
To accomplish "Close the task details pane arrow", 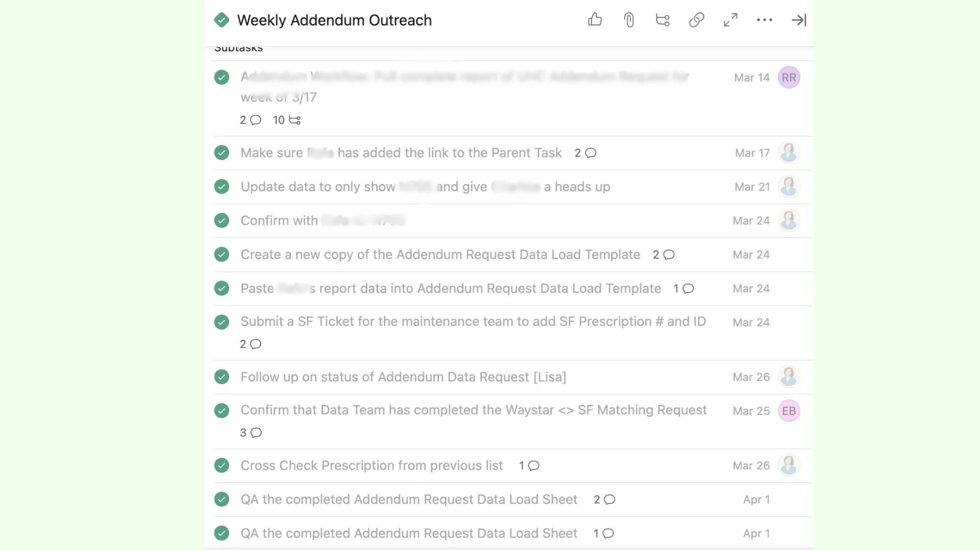I will 798,20.
